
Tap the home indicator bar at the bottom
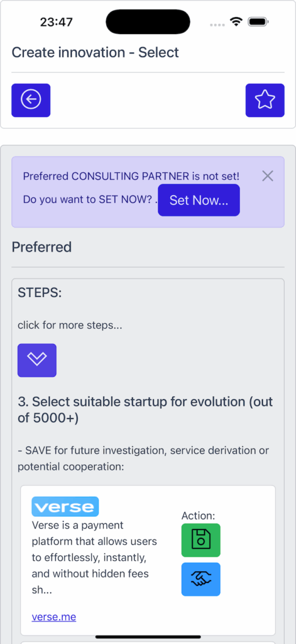[x=148, y=637]
